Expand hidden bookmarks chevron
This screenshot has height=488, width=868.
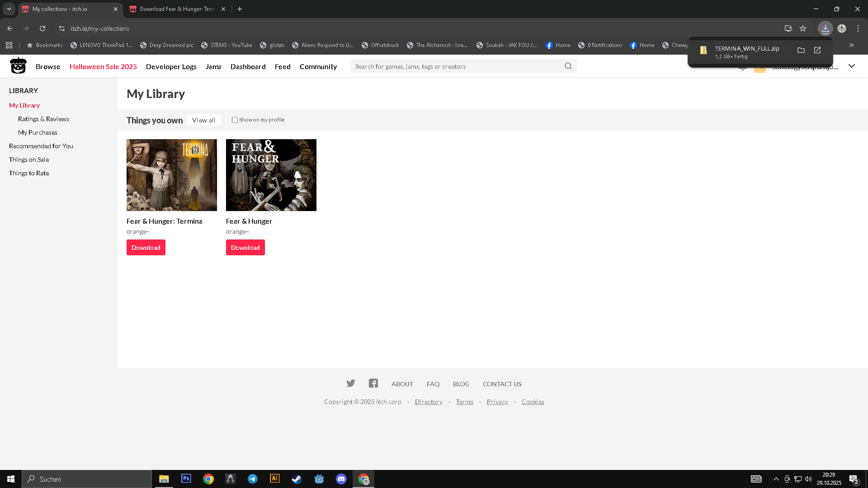[852, 45]
